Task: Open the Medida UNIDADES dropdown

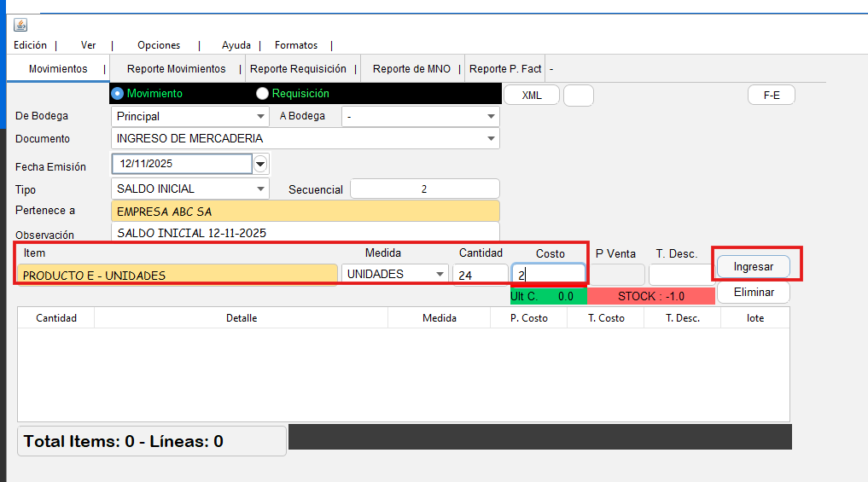Action: [440, 274]
